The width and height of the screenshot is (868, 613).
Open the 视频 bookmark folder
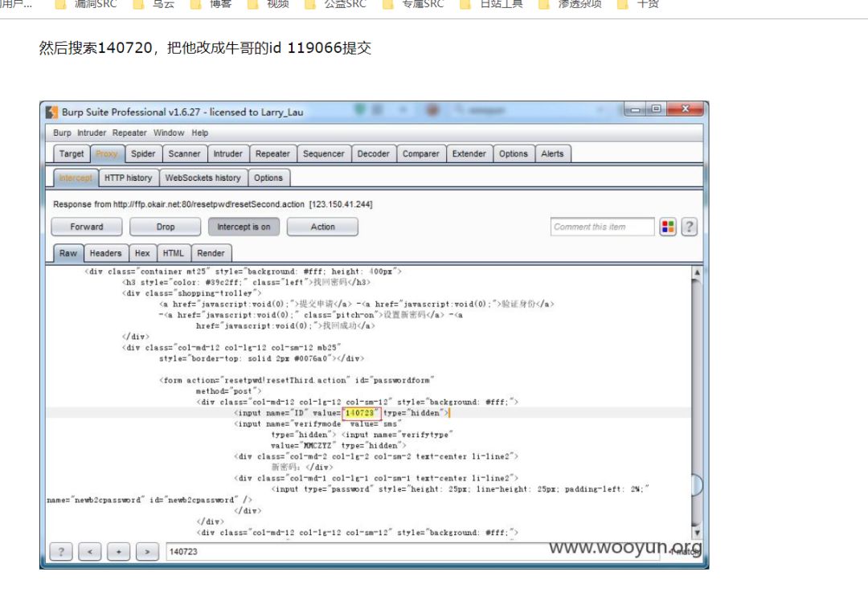coord(268,5)
